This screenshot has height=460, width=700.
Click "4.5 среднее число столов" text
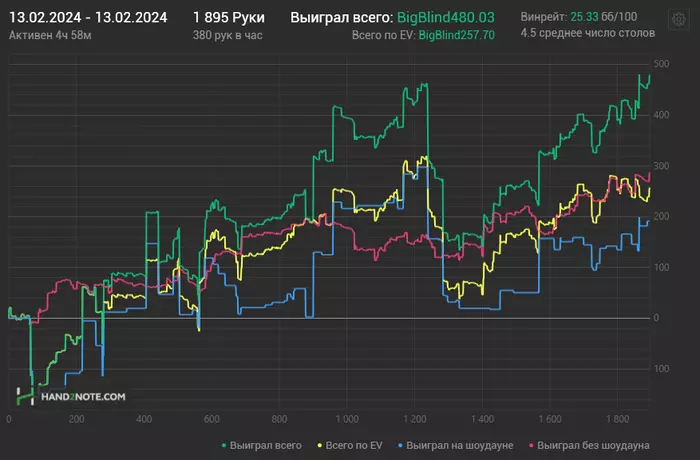click(588, 33)
